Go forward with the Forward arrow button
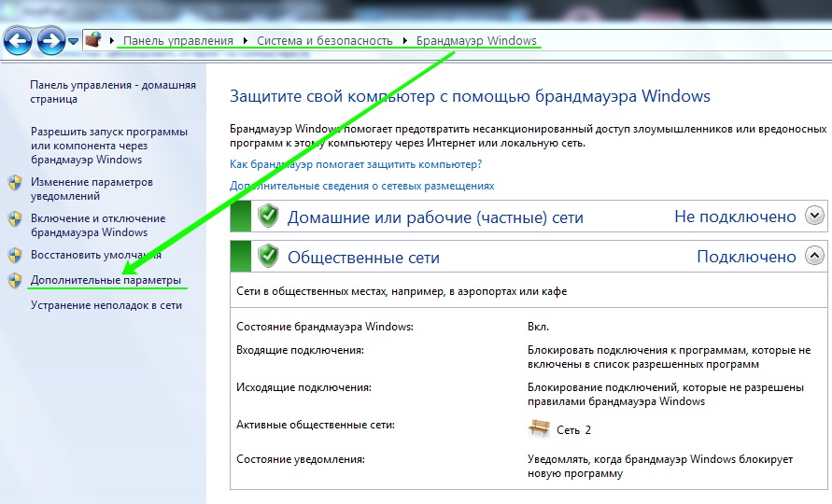This screenshot has width=832, height=504. (x=51, y=41)
